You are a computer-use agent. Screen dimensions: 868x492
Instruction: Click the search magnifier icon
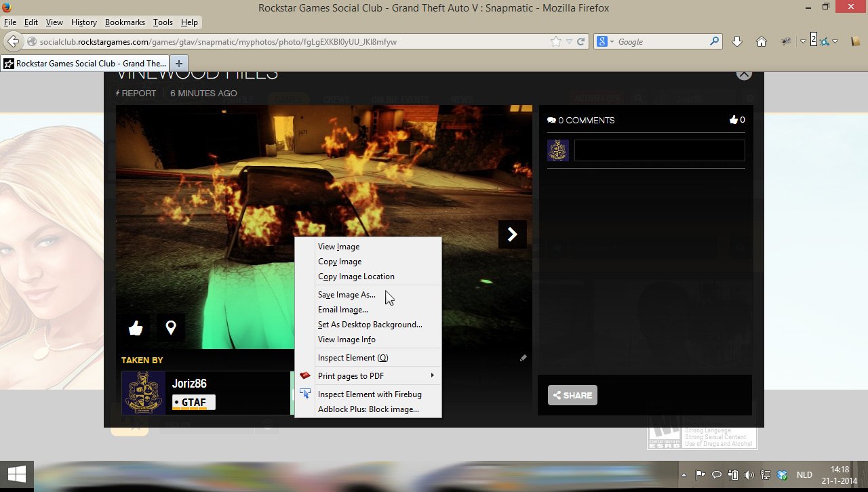(715, 41)
